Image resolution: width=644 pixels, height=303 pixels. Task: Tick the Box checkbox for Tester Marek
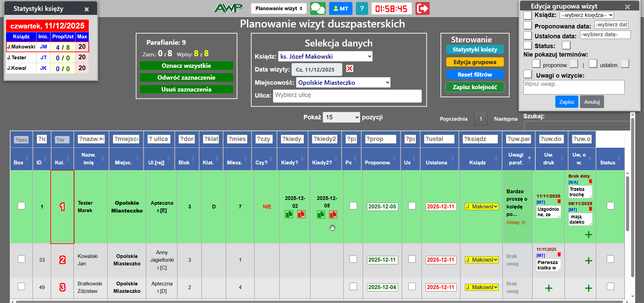tap(22, 206)
